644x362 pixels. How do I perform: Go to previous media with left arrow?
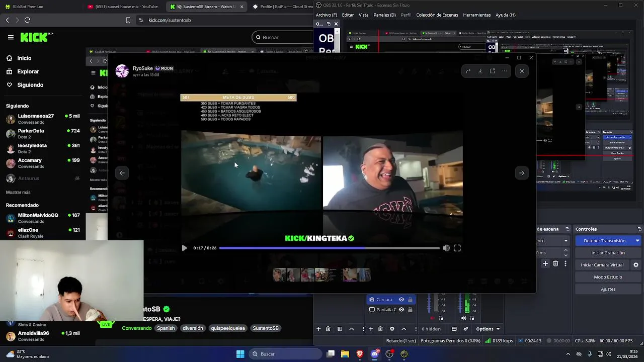(x=122, y=173)
